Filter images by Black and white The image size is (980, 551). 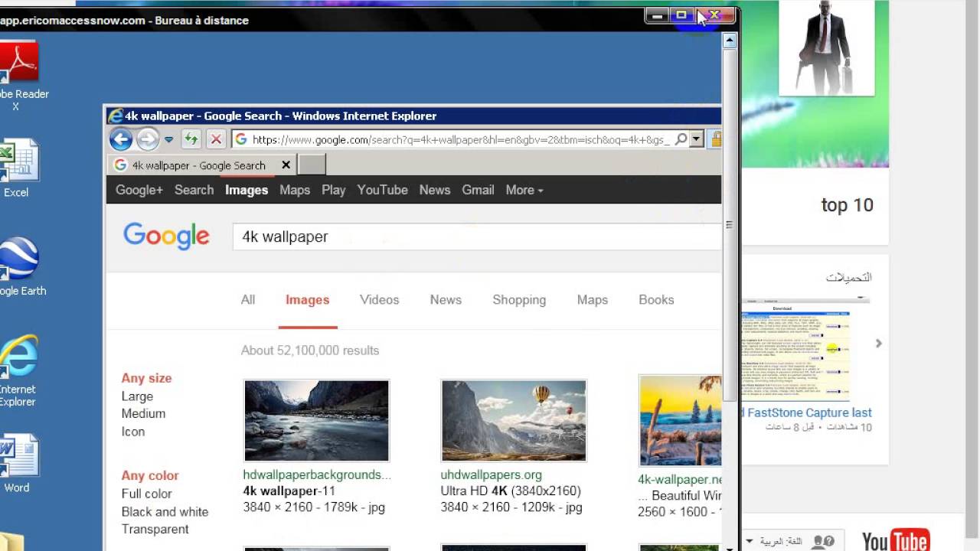165,512
